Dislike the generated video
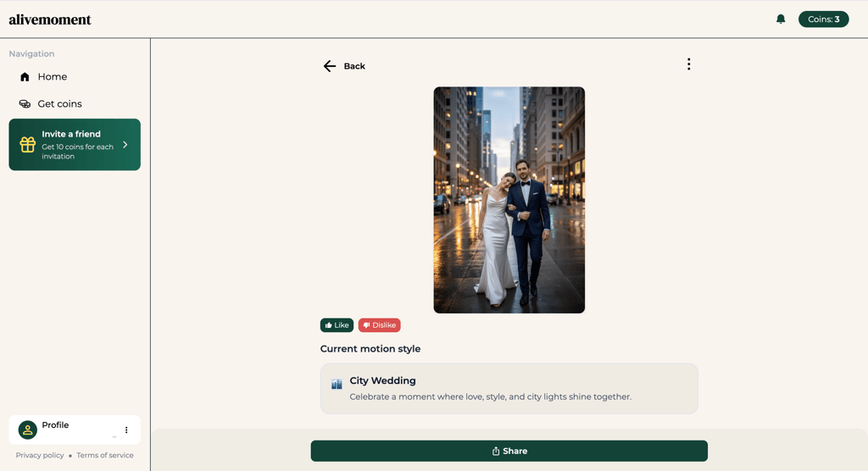The image size is (868, 471). click(x=379, y=325)
